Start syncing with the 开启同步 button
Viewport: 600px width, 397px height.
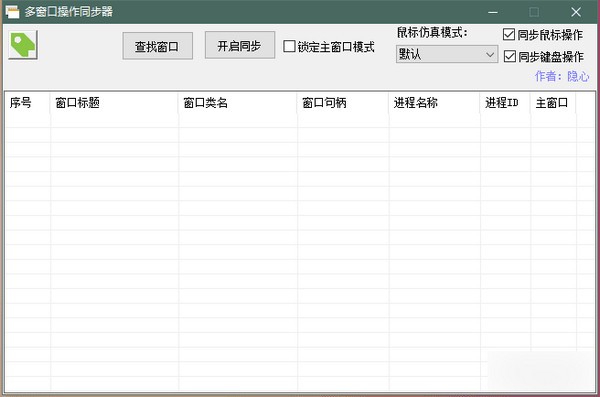pyautogui.click(x=240, y=45)
